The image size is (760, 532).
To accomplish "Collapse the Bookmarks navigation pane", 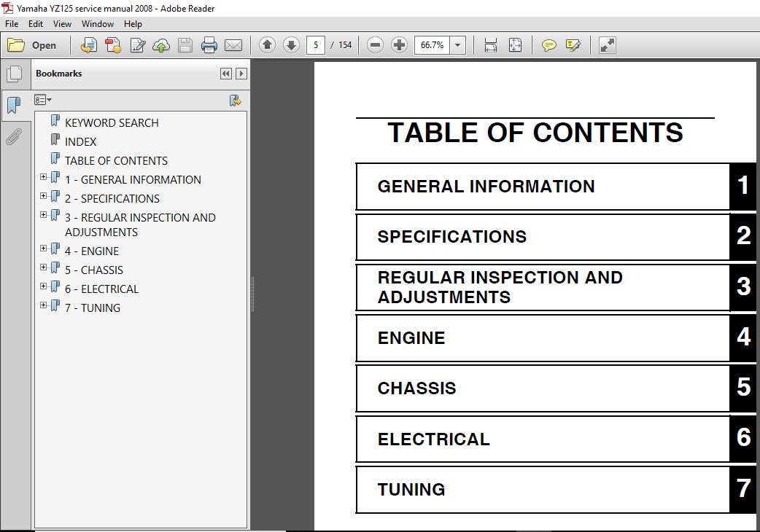I will coord(226,74).
